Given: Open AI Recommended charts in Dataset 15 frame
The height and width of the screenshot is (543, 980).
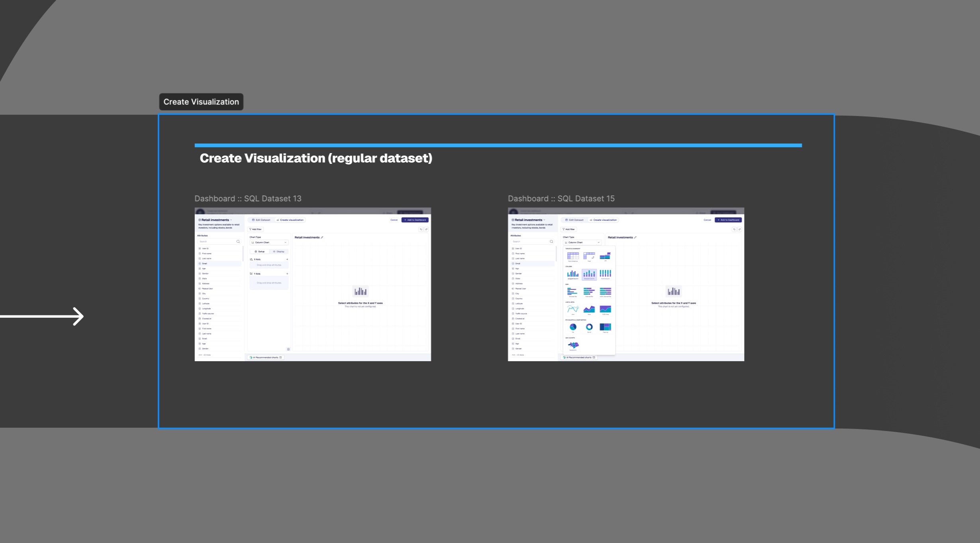Looking at the screenshot, I should coord(579,357).
